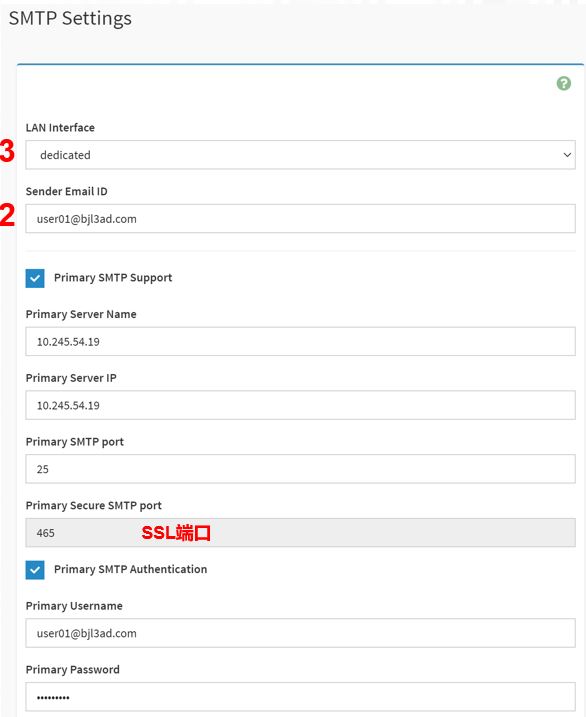Click into the Primary Server IP field
Image resolution: width=586 pixels, height=717 pixels.
300,405
